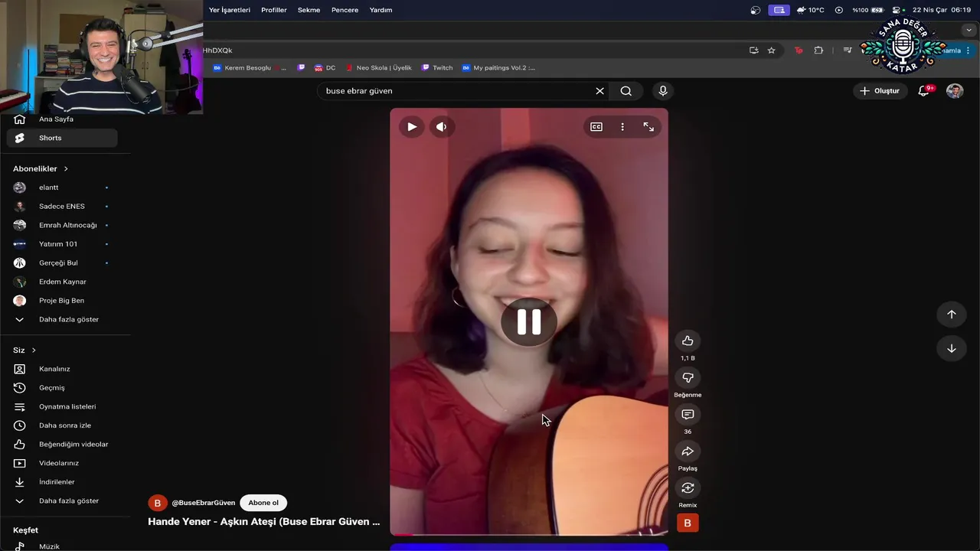
Task: Open the My paitings Vol.2 bookmark
Action: (498, 67)
